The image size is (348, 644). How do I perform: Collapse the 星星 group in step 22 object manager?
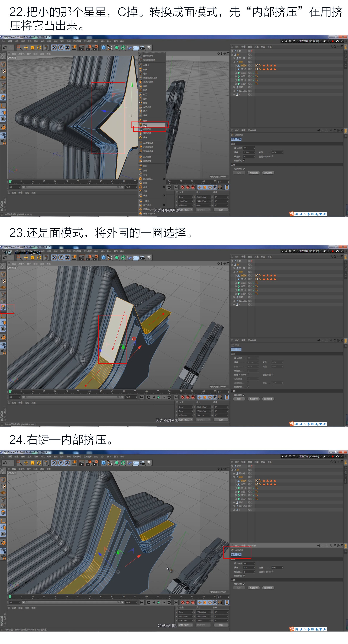(x=234, y=62)
